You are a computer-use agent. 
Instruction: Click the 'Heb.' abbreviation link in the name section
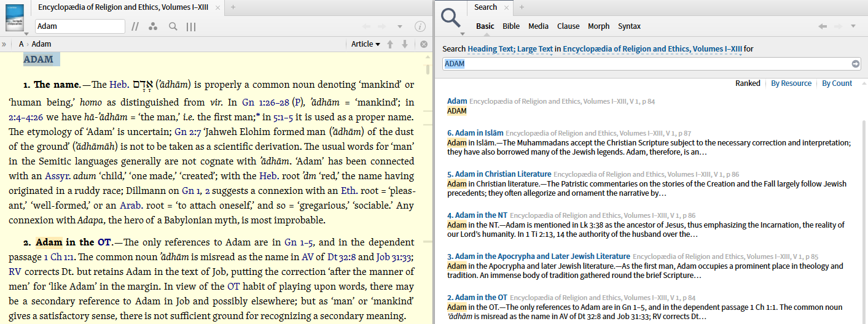point(119,85)
